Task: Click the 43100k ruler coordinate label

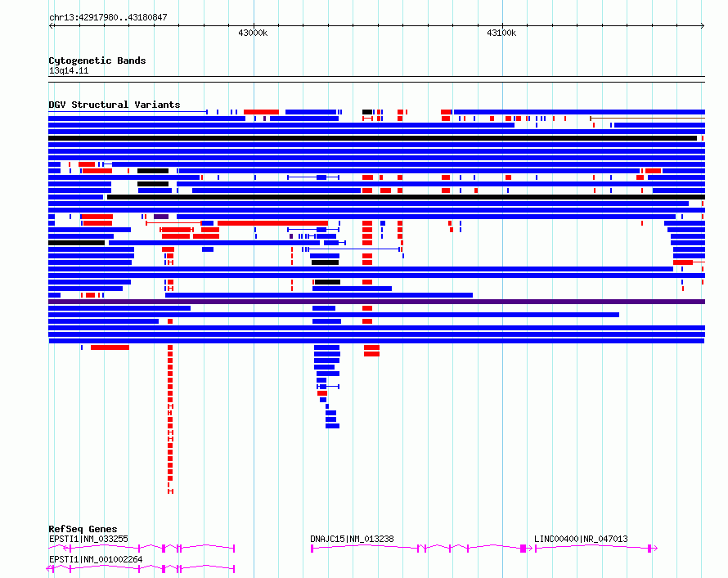Action: (501, 33)
